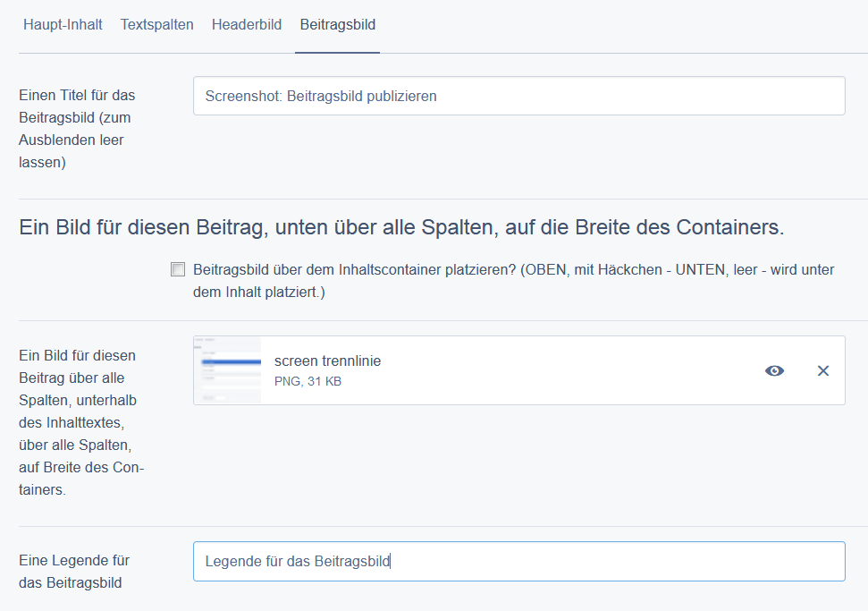Enable Beitragsbild über dem Inhaltscontainer checkbox
Screen dimensions: 868x611
point(178,269)
